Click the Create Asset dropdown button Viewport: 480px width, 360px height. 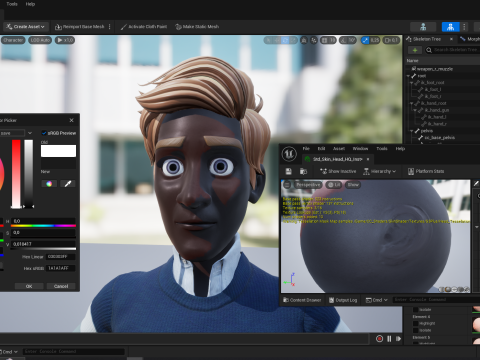point(26,27)
